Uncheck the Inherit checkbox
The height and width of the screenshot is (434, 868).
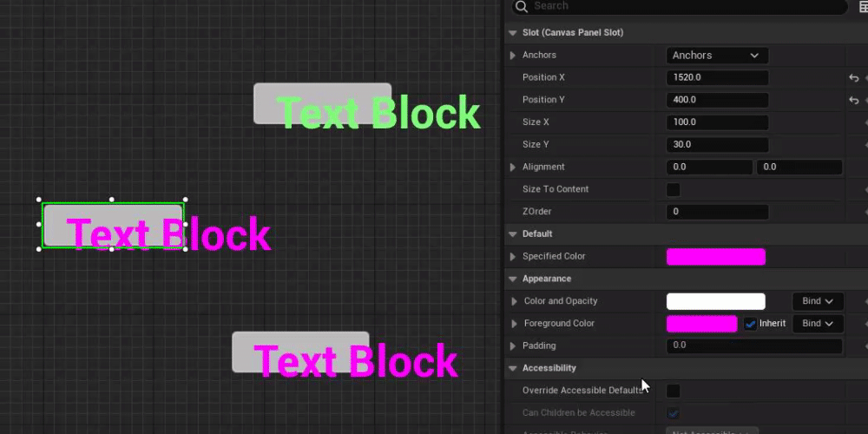click(x=750, y=324)
